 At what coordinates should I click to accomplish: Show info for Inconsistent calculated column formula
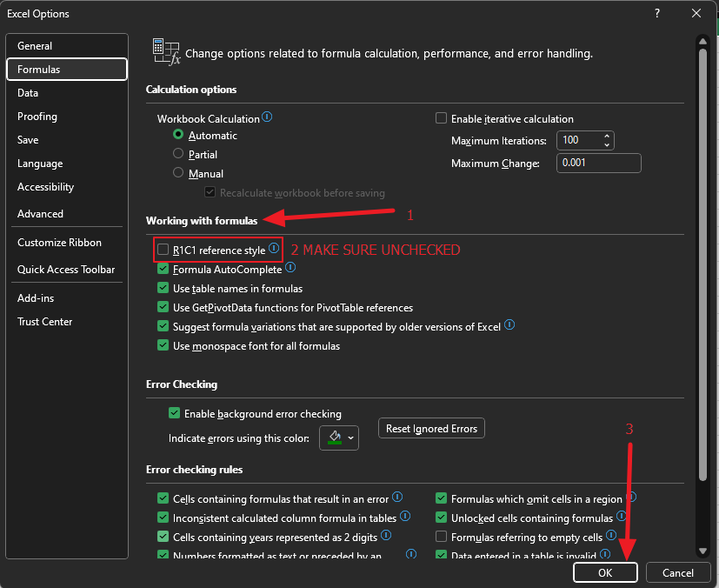405,516
